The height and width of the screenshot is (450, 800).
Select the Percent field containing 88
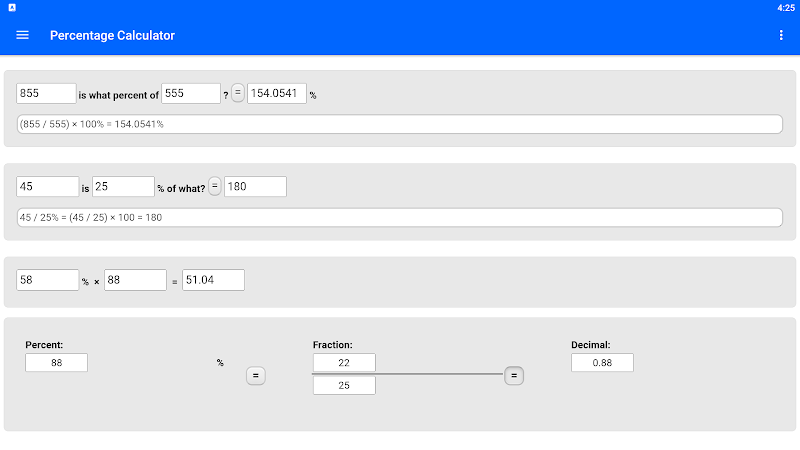pos(56,363)
